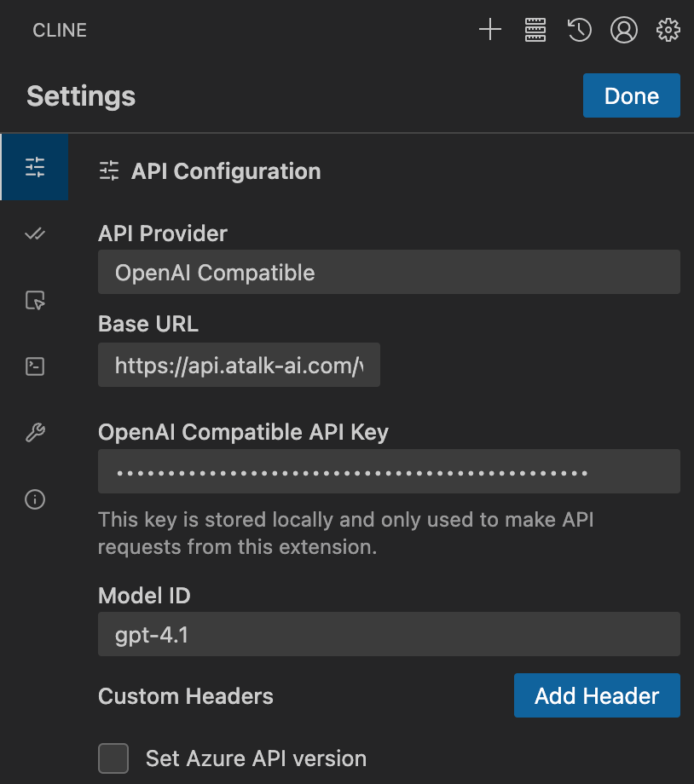This screenshot has height=784, width=694.
Task: Open the API Provider dropdown
Action: tap(389, 273)
